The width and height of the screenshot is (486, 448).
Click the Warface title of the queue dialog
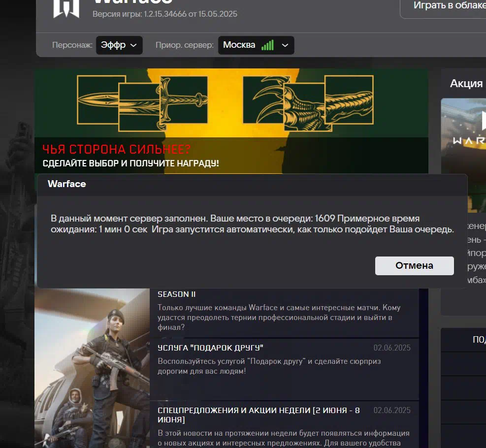[x=67, y=184]
